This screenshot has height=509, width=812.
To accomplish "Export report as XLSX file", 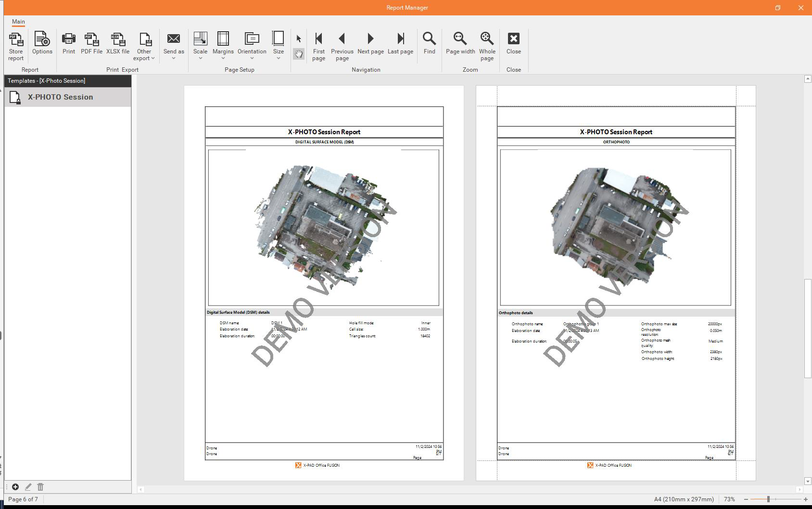I will coord(118,43).
